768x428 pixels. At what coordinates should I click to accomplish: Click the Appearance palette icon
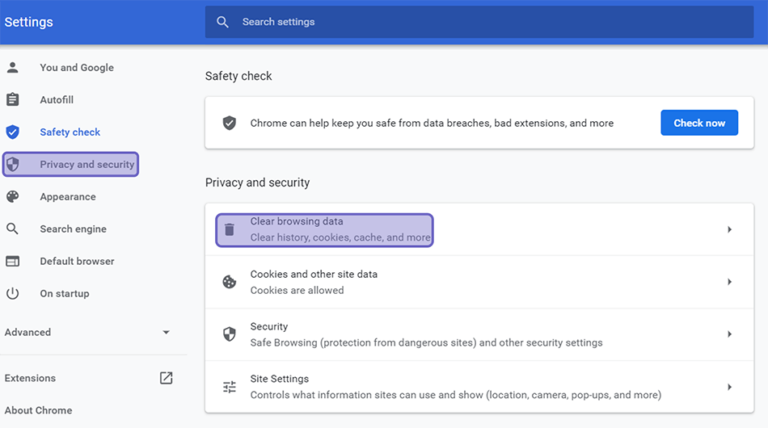[x=13, y=196]
